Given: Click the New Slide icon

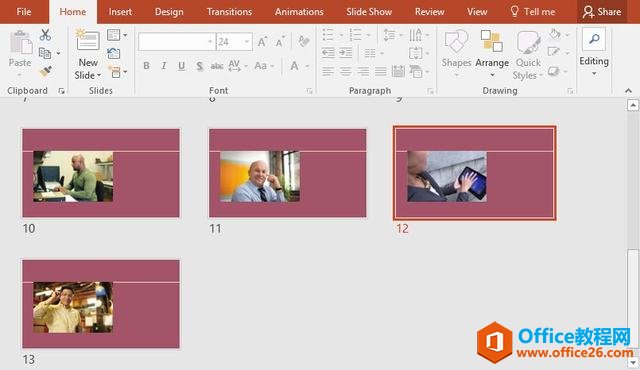Looking at the screenshot, I should [x=88, y=41].
